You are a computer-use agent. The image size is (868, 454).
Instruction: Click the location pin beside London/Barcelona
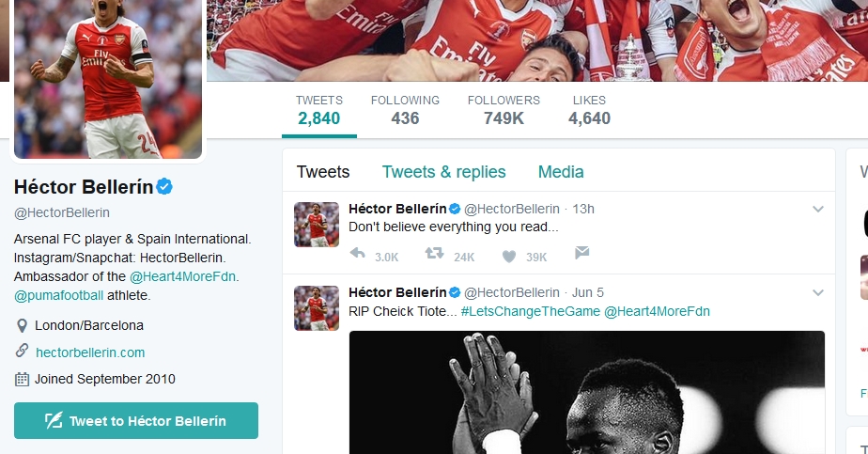(23, 326)
